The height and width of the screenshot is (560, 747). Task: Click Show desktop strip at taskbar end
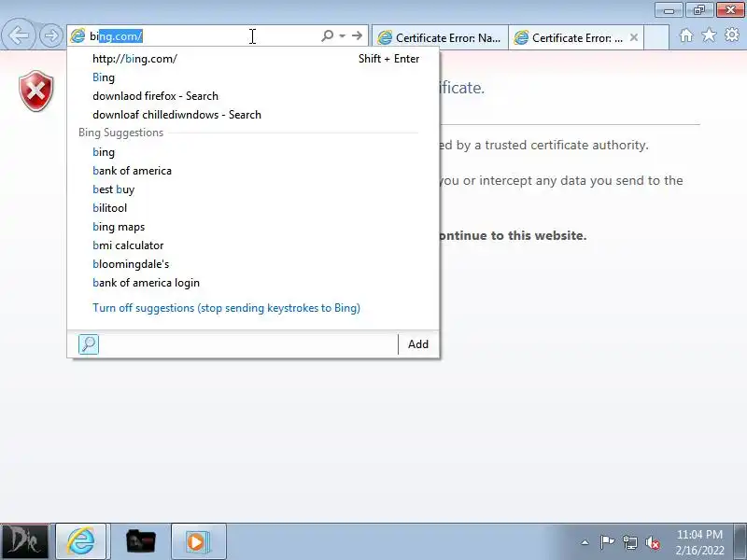click(x=740, y=541)
